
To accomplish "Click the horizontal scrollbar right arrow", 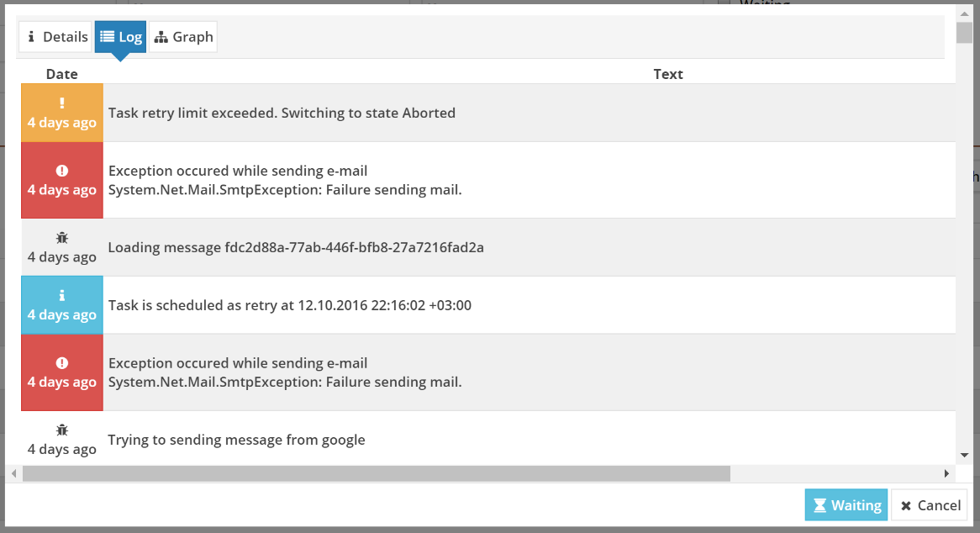I will 946,473.
